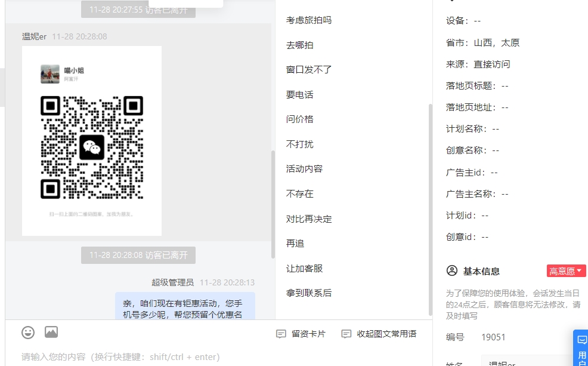Click the 省市：山西，太原 entry
Image resolution: width=588 pixels, height=366 pixels.
point(482,43)
